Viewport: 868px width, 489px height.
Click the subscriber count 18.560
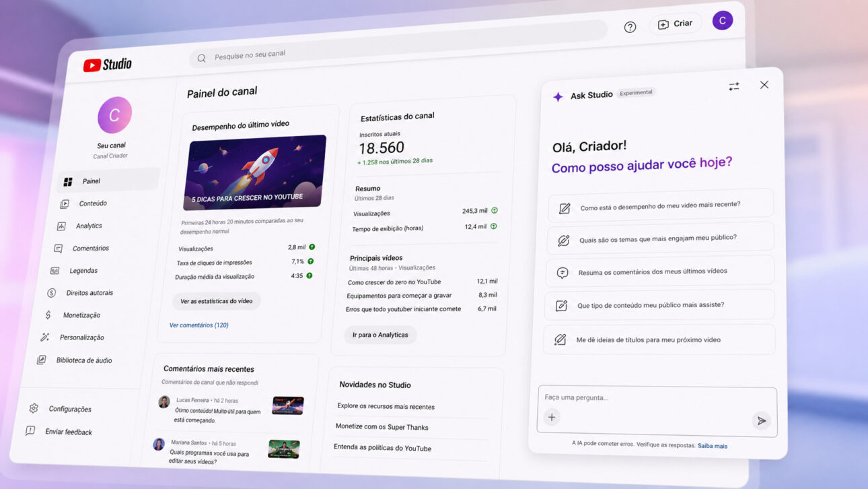pyautogui.click(x=382, y=148)
